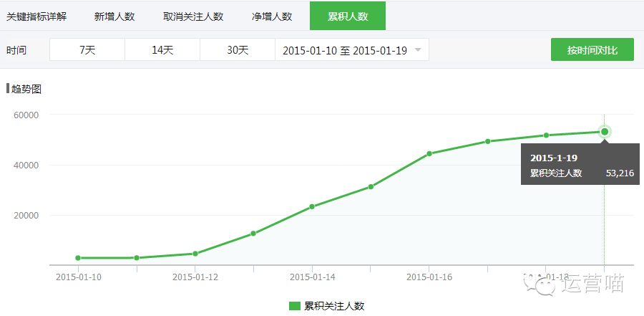Image resolution: width=644 pixels, height=316 pixels.
Task: Click the data point for 2015-01-10
Action: point(78,258)
